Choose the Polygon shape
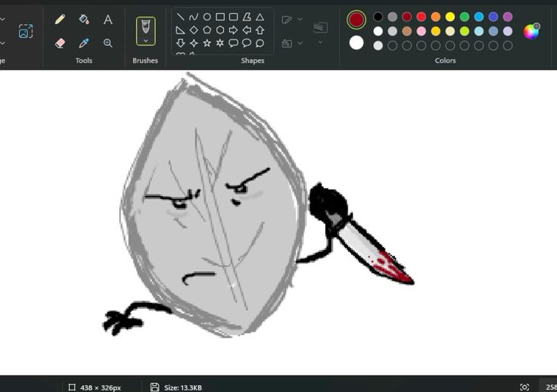 [x=247, y=17]
